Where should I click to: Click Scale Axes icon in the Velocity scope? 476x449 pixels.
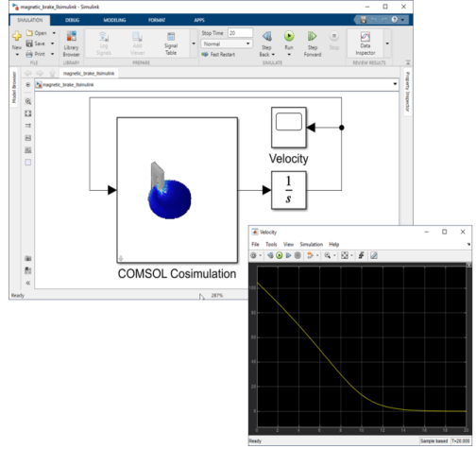pyautogui.click(x=345, y=255)
